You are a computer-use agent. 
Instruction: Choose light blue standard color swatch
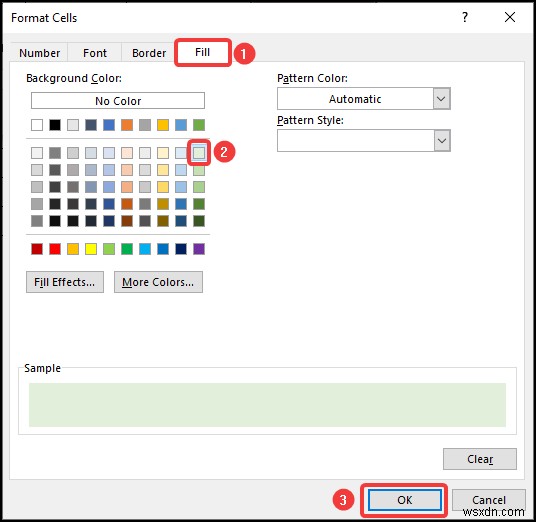pos(145,249)
